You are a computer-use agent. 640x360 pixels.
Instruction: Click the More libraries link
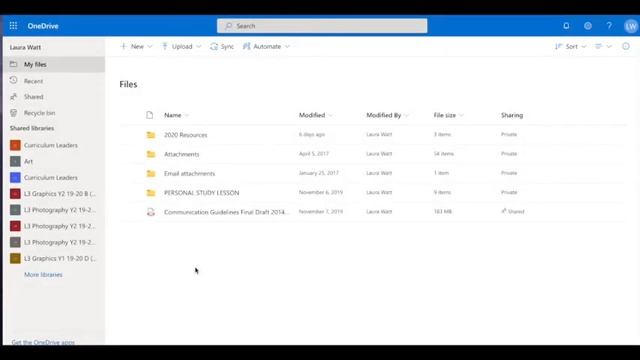pyautogui.click(x=43, y=275)
